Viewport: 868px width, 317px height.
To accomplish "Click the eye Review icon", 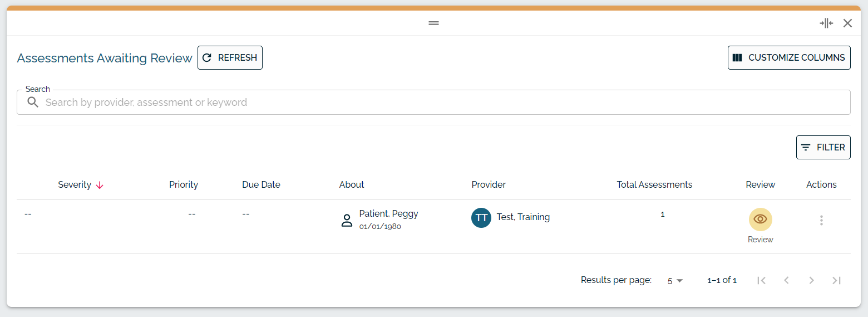I will coord(760,220).
